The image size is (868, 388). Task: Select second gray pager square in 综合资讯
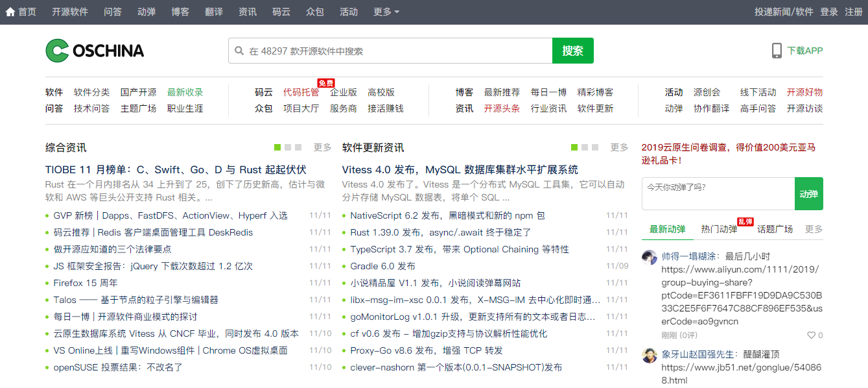click(x=288, y=147)
